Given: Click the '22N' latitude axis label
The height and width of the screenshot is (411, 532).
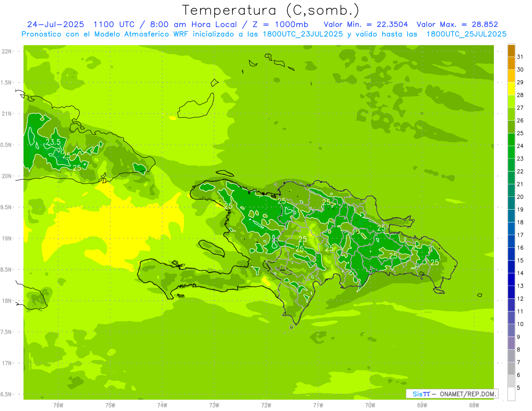Looking at the screenshot, I should point(7,51).
